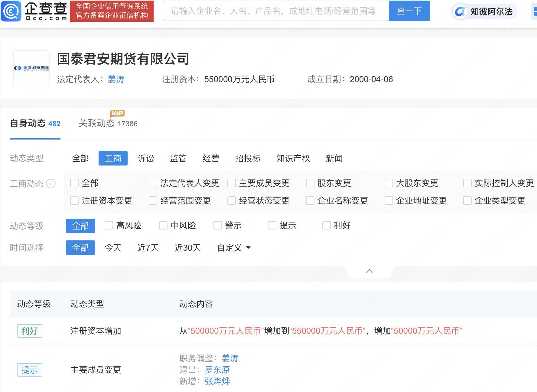Select the 新闻 dynamic type
Screen dimensions: 537x392
coord(334,158)
